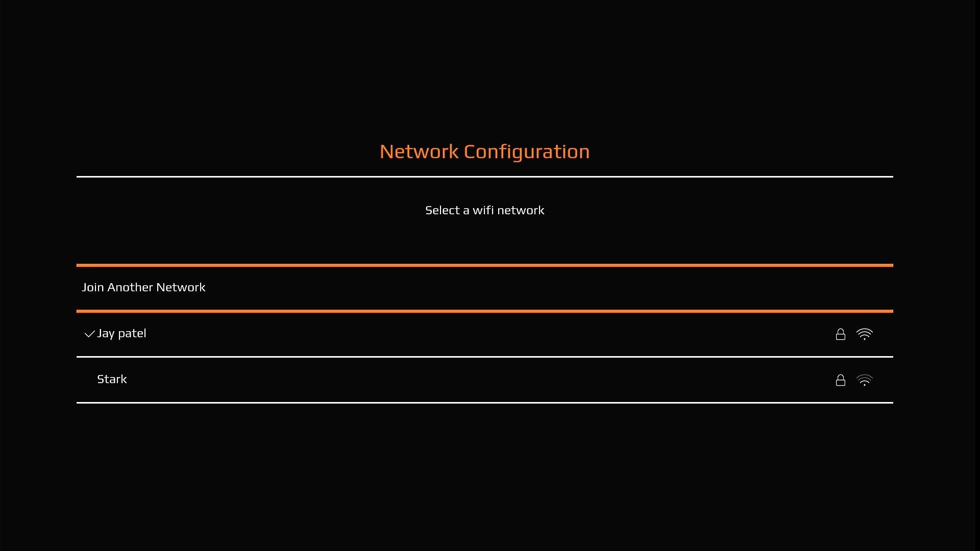Click the orange bar above Join Another Network
Screen dimensions: 980x551
pos(484,265)
